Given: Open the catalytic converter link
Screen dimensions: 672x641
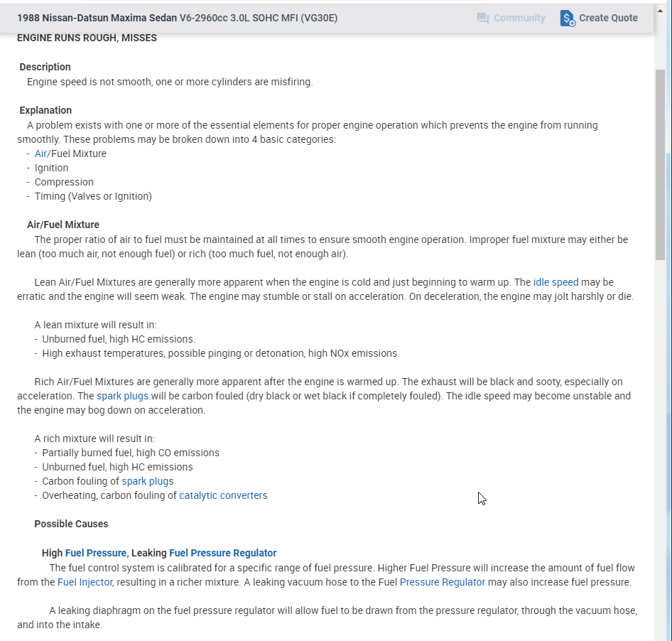Looking at the screenshot, I should 220,495.
